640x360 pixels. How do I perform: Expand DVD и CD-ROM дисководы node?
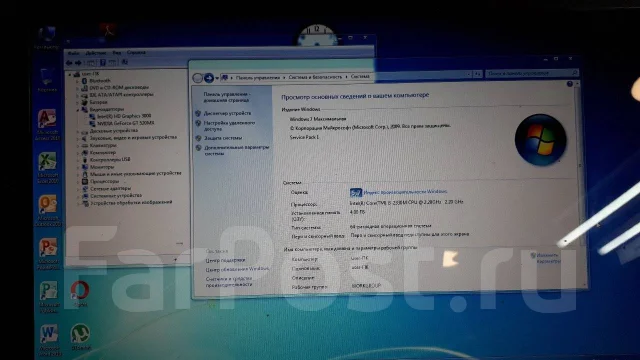click(78, 88)
